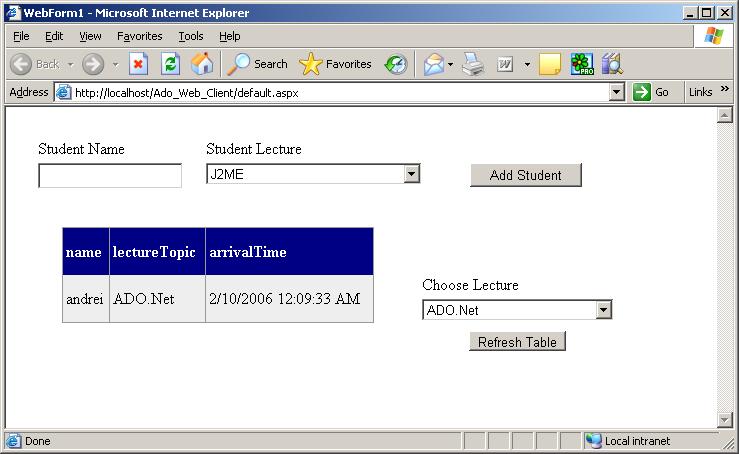Edit page with Word icon
The image size is (739, 454).
(x=505, y=64)
